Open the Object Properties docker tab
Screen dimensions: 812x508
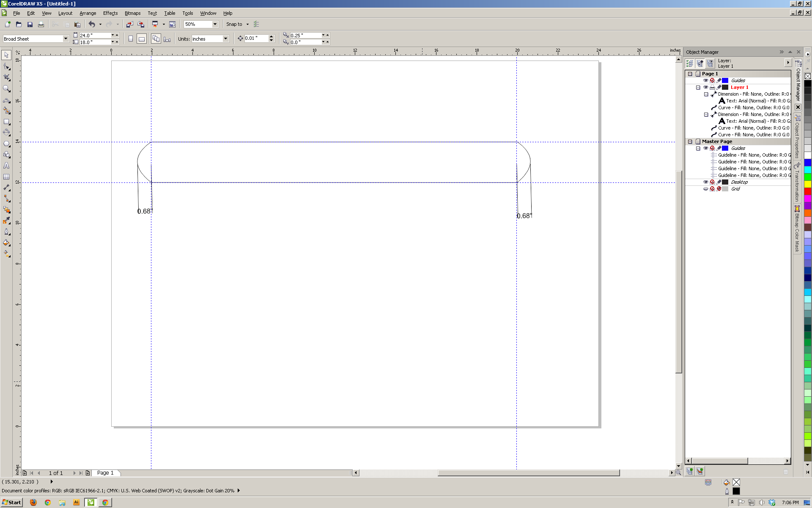click(797, 136)
